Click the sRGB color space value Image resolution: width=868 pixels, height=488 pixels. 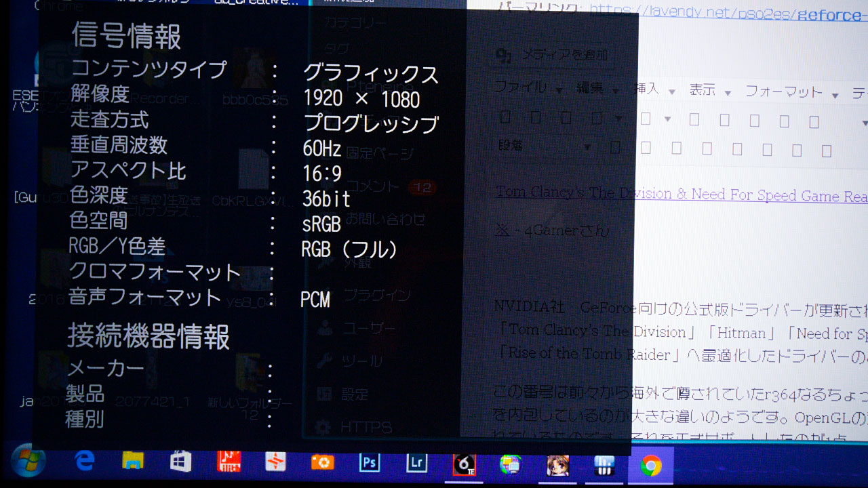[x=321, y=224]
